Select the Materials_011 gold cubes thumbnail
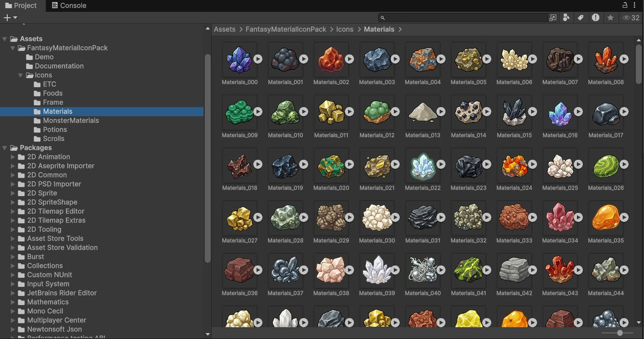Image resolution: width=644 pixels, height=339 pixels. click(331, 112)
